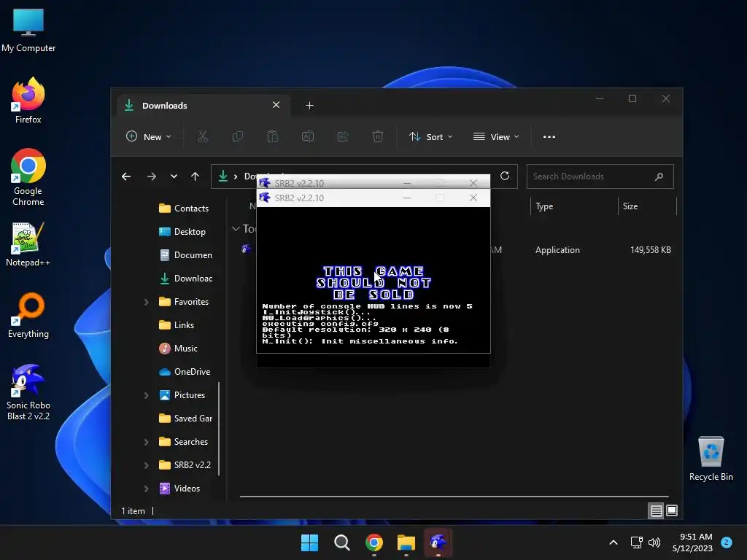
Task: Launch Firefox from the desktop
Action: click(x=28, y=101)
